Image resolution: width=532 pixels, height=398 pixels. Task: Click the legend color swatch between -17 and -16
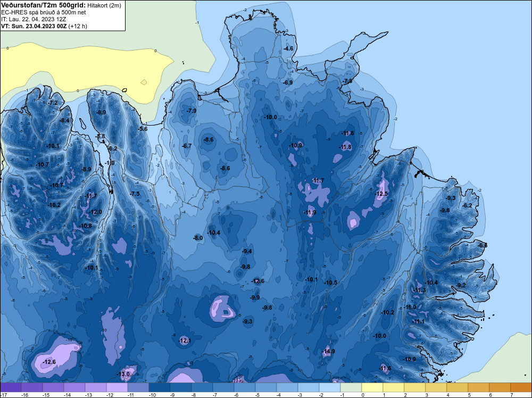click(11, 387)
